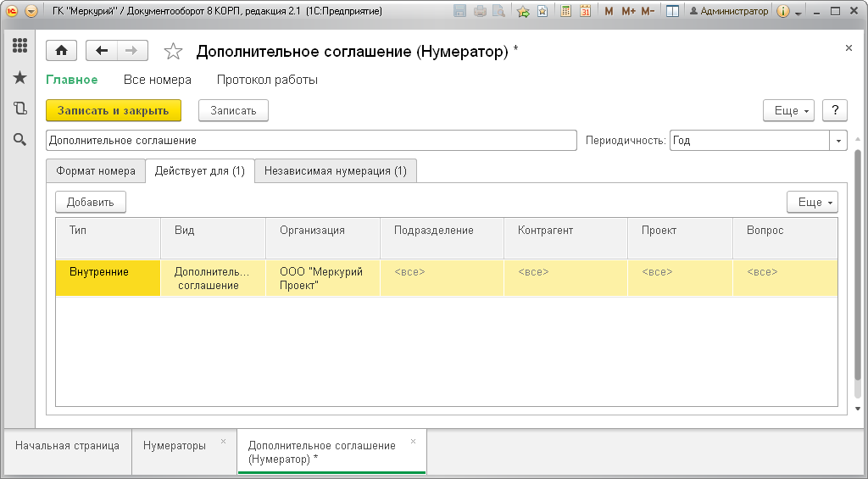Switch to Формат номера tab
Viewport: 868px width, 479px height.
[x=96, y=171]
